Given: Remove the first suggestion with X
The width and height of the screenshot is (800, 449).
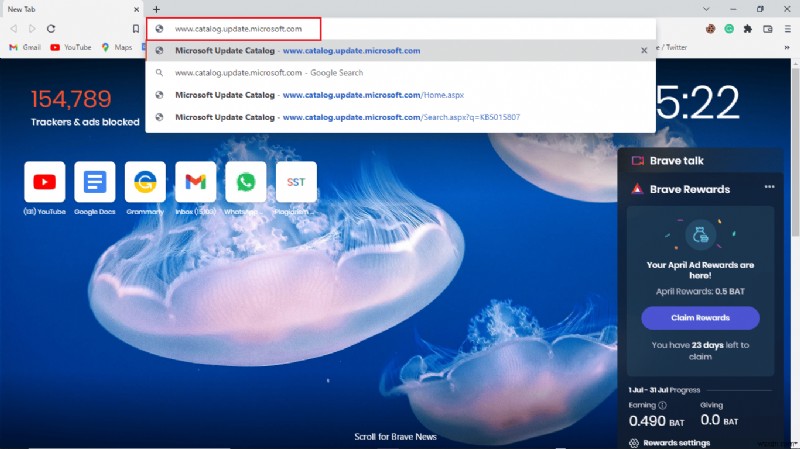Looking at the screenshot, I should tap(644, 51).
